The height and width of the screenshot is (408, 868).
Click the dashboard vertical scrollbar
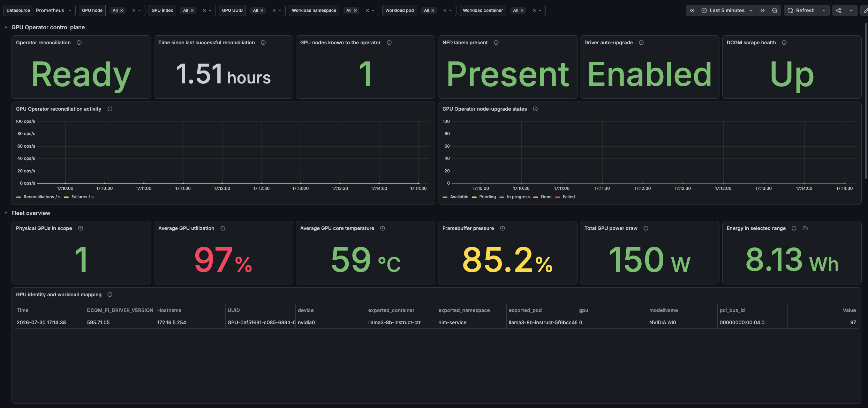click(x=866, y=101)
